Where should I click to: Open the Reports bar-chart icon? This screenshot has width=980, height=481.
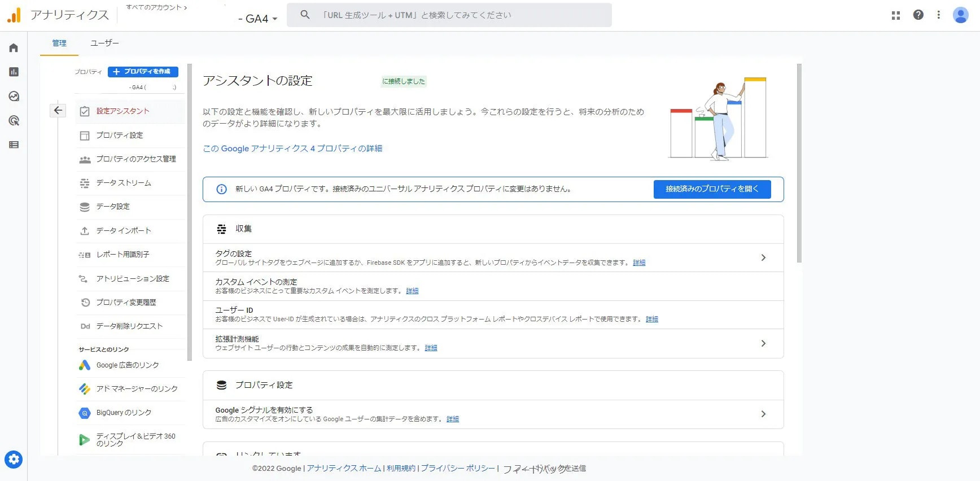(14, 72)
